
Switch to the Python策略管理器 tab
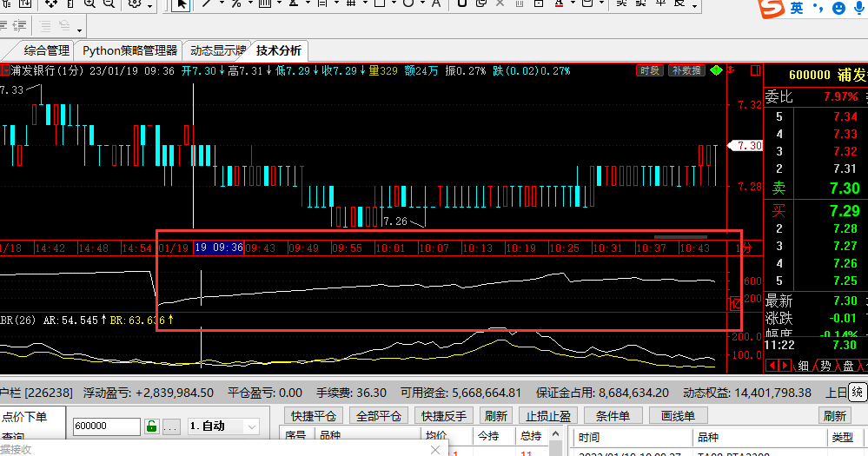(x=129, y=51)
